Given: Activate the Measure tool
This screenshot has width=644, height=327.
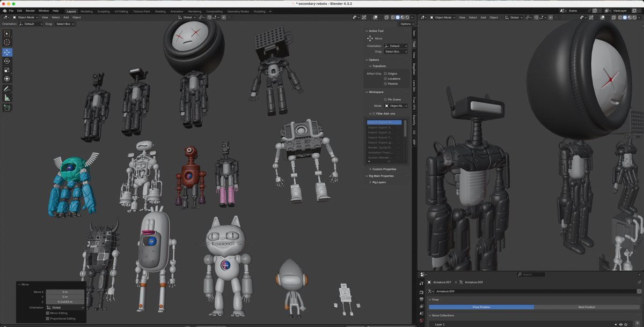Looking at the screenshot, I should 7,98.
